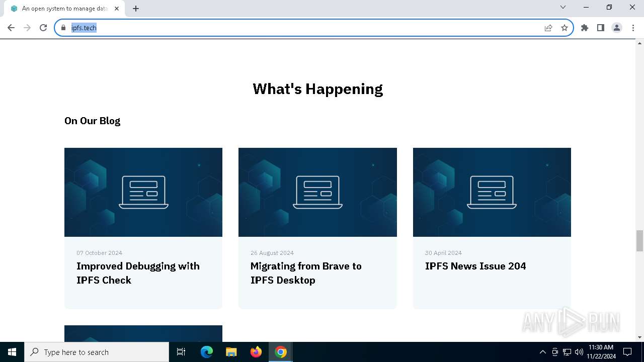Open the network status tray icon

tap(567, 352)
